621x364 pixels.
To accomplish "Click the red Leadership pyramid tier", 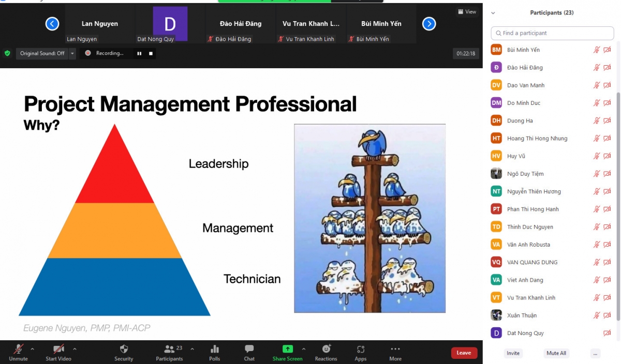I will [x=115, y=171].
